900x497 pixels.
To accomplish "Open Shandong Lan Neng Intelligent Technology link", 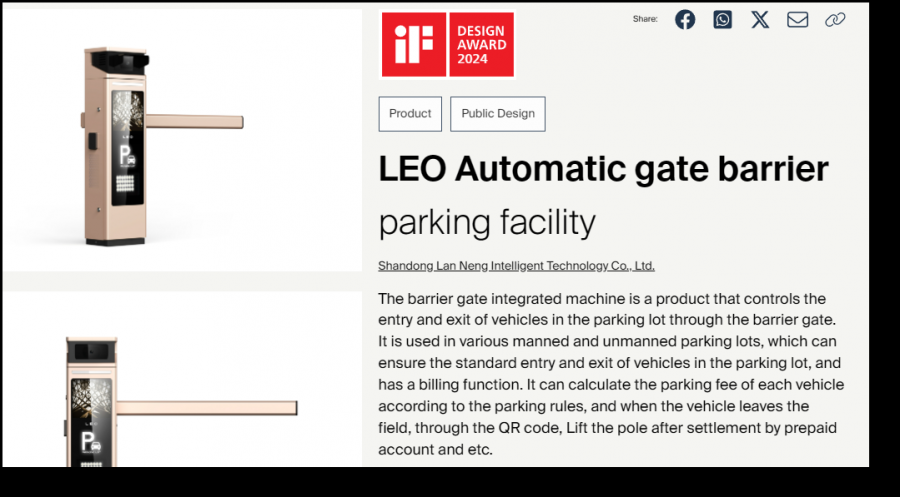I will [x=516, y=266].
